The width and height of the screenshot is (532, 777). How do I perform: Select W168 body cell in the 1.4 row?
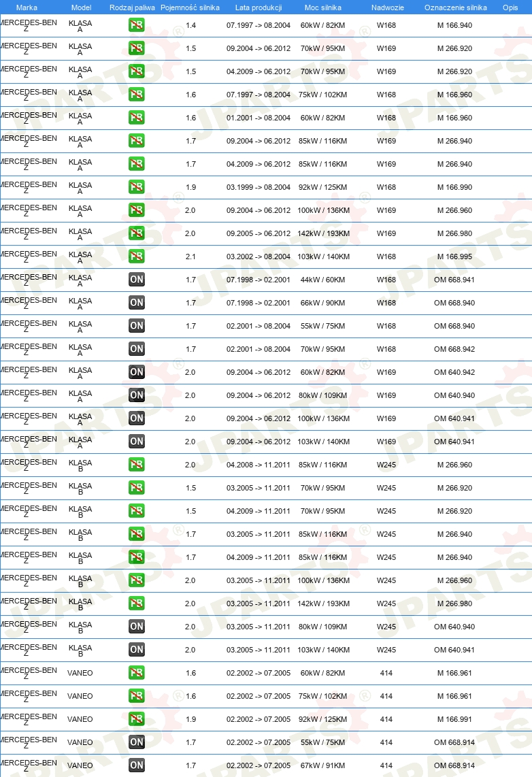(386, 25)
